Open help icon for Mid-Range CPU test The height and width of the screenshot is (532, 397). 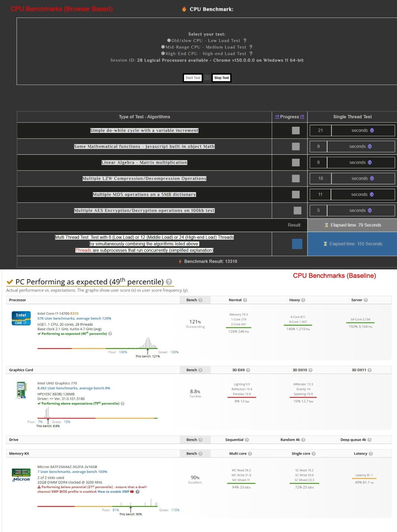[251, 47]
